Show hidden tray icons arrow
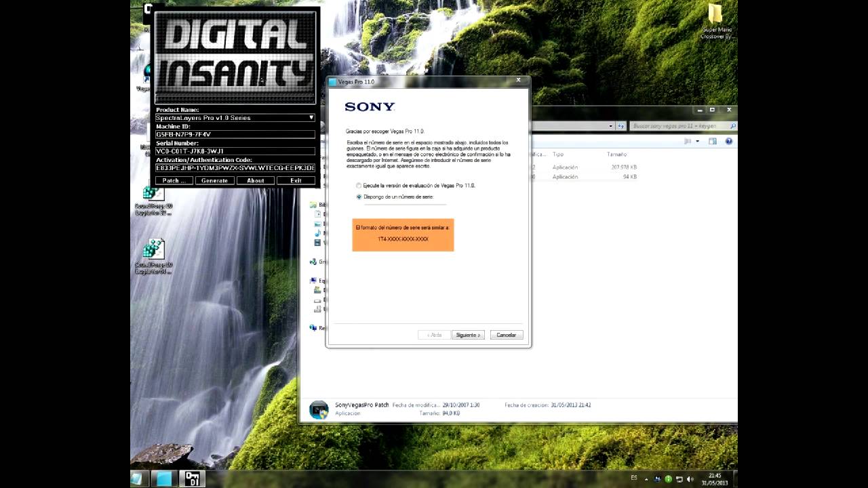The image size is (868, 488). [x=646, y=479]
